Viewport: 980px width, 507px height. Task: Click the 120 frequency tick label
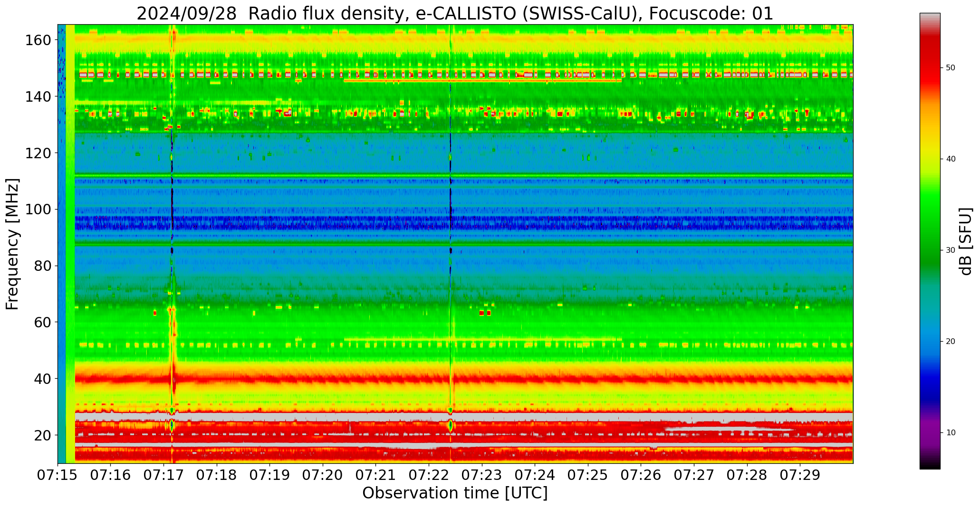(38, 153)
